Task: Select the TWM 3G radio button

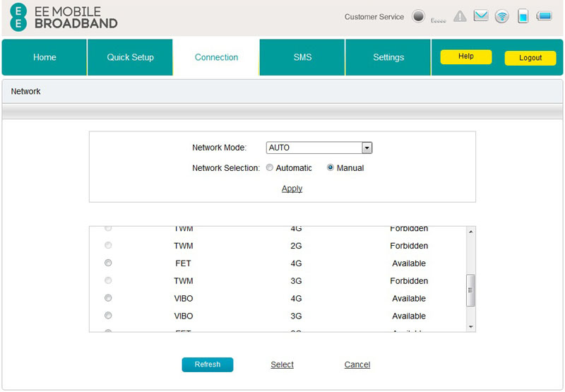Action: click(x=108, y=280)
